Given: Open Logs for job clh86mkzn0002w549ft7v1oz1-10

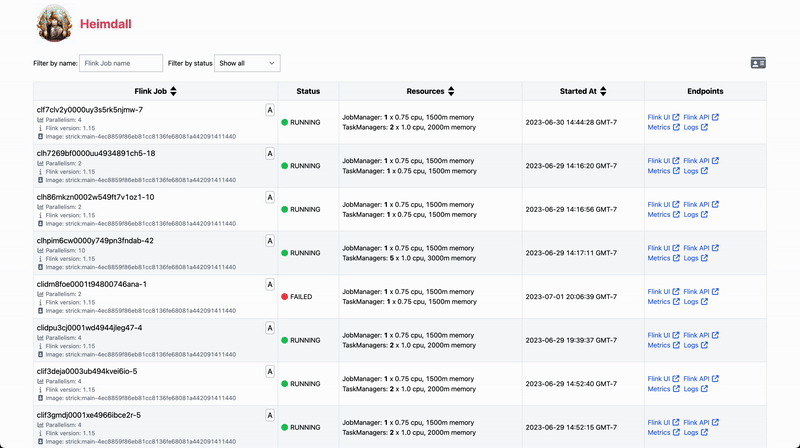Looking at the screenshot, I should 695,215.
